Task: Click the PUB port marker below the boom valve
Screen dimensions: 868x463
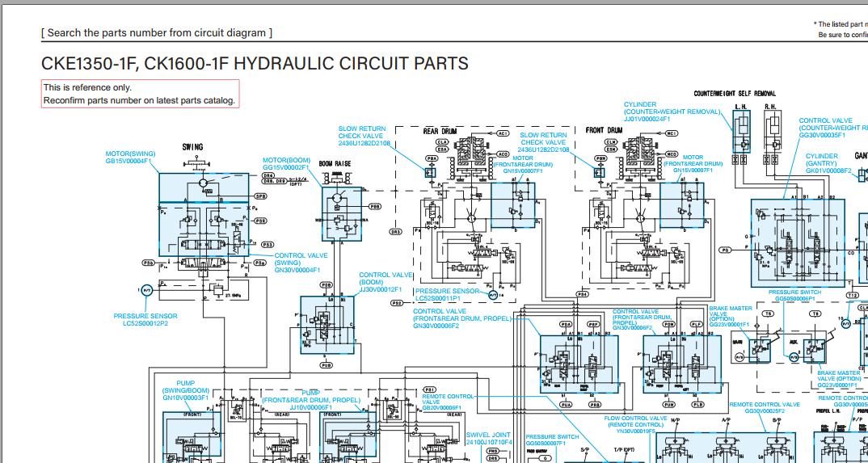Action: 327,365
